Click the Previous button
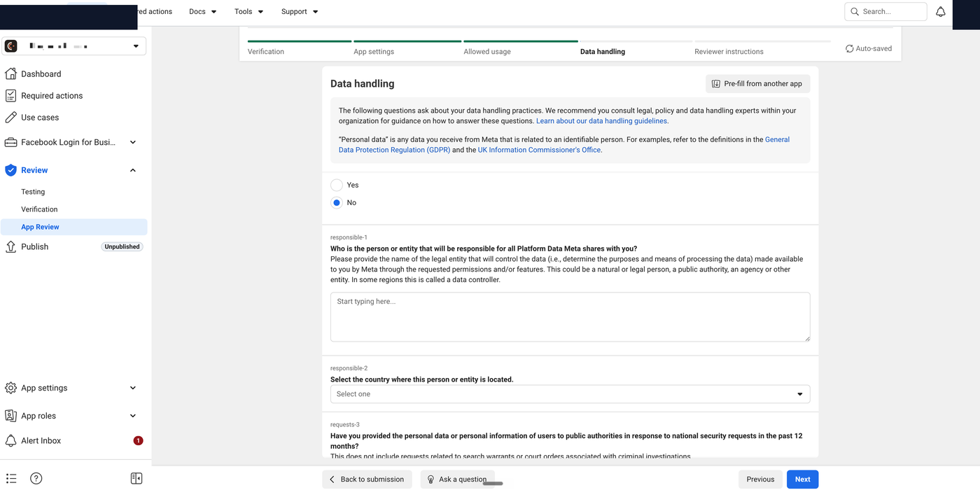 point(760,479)
